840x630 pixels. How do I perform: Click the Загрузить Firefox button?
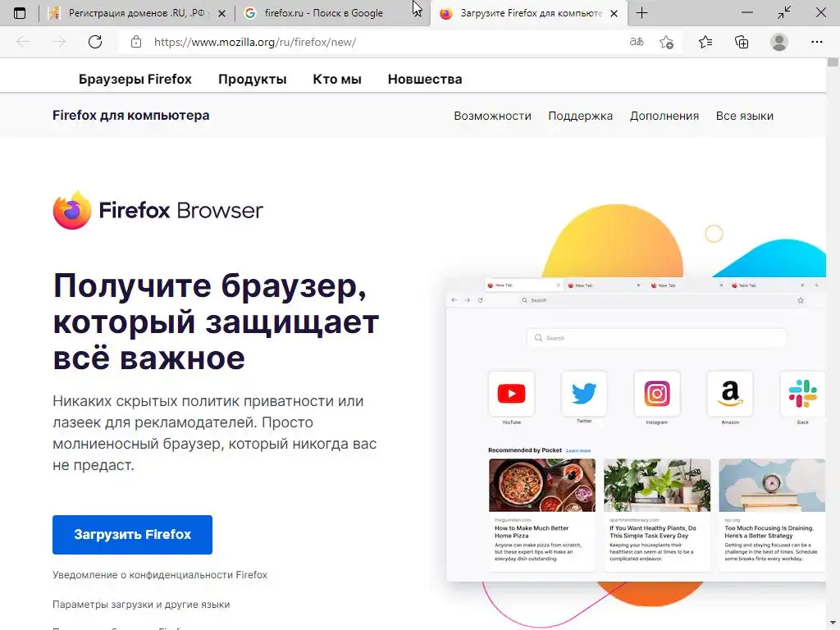pyautogui.click(x=132, y=535)
